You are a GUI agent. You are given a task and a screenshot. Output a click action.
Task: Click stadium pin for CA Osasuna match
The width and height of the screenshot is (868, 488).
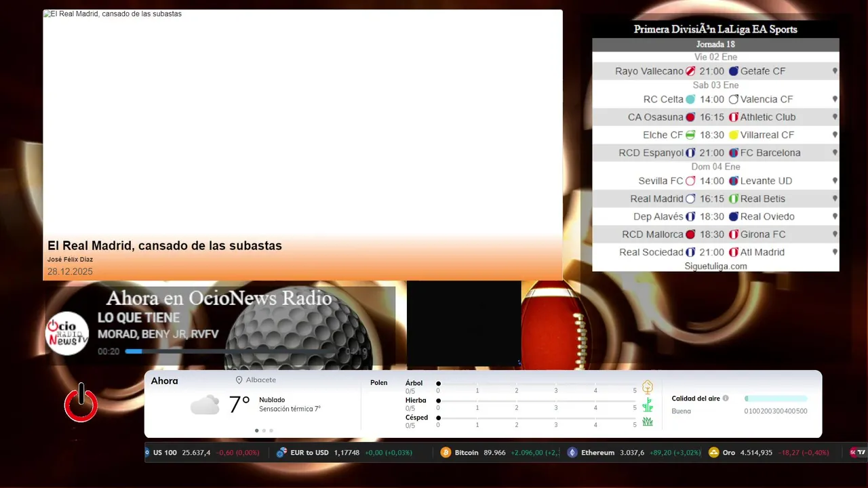835,117
